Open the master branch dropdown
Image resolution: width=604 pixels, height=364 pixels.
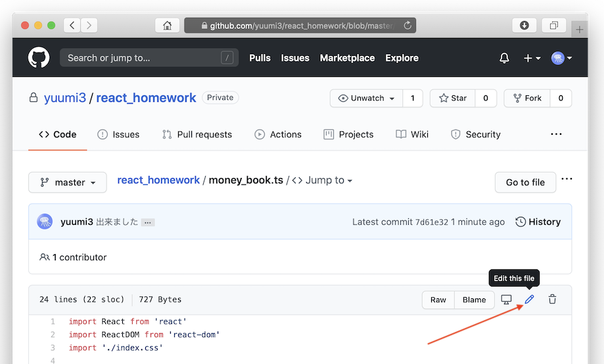(x=68, y=182)
